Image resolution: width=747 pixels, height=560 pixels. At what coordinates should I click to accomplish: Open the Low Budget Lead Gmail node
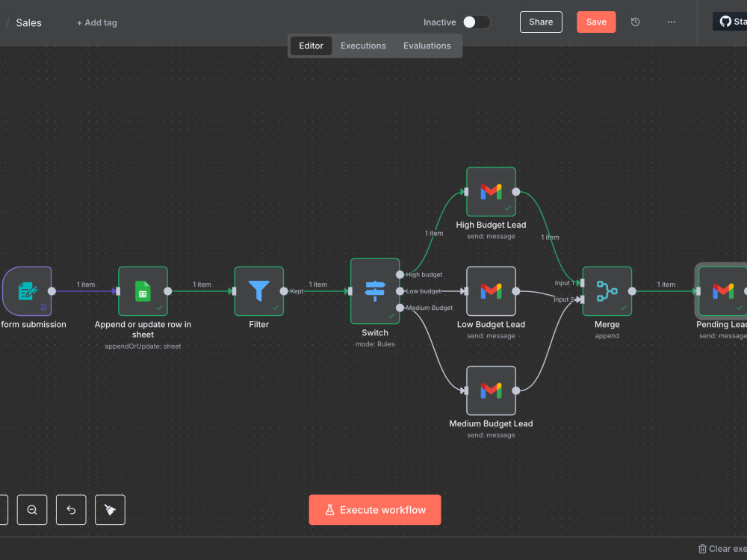(x=491, y=291)
